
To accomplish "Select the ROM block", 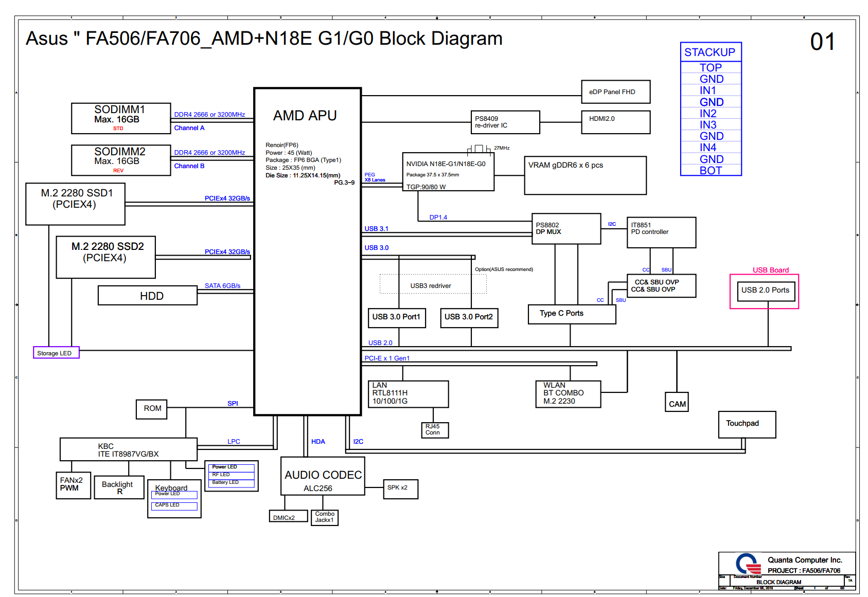I will point(152,409).
